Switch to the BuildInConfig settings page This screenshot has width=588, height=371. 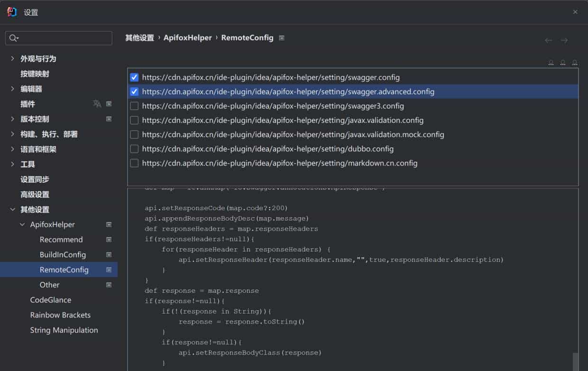click(x=61, y=254)
